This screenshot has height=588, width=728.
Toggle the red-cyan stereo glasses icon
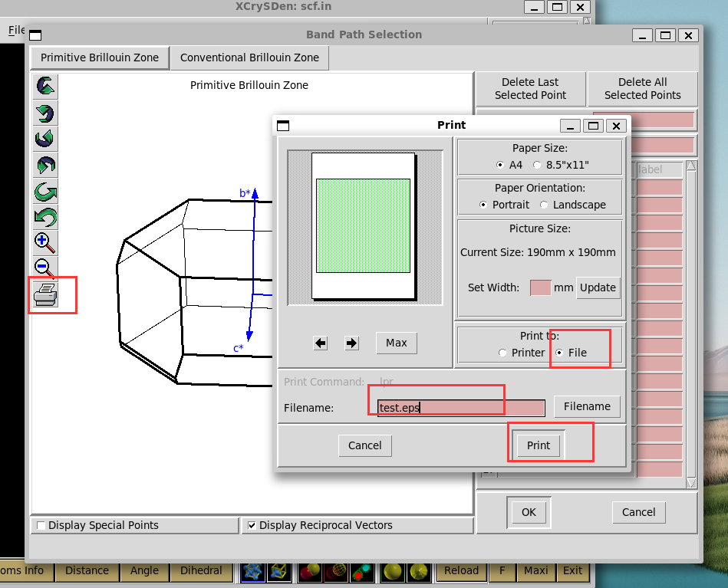click(x=361, y=572)
